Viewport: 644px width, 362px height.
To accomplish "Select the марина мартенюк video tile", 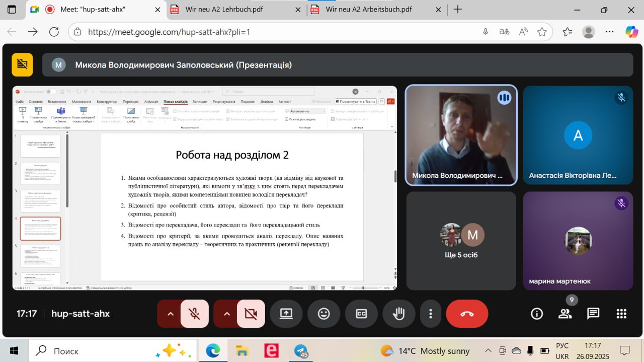I will [x=578, y=241].
